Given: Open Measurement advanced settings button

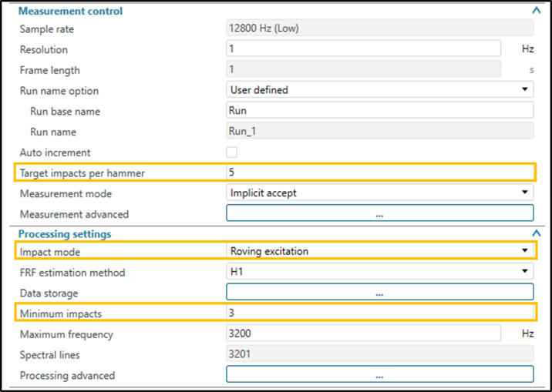Looking at the screenshot, I should pos(379,214).
